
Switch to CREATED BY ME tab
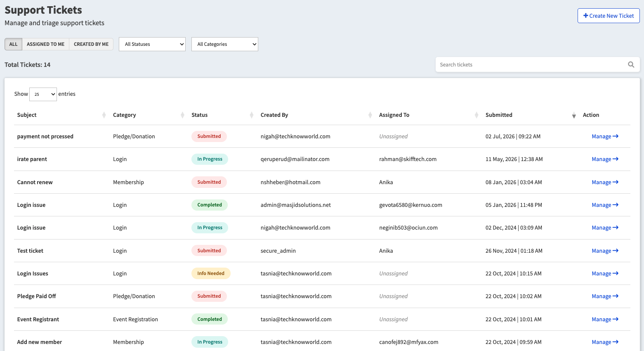(91, 44)
